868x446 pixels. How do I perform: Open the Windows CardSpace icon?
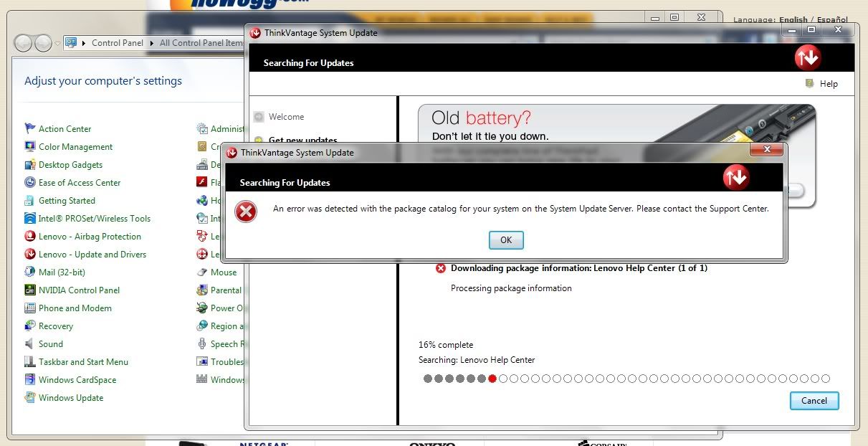(x=29, y=380)
